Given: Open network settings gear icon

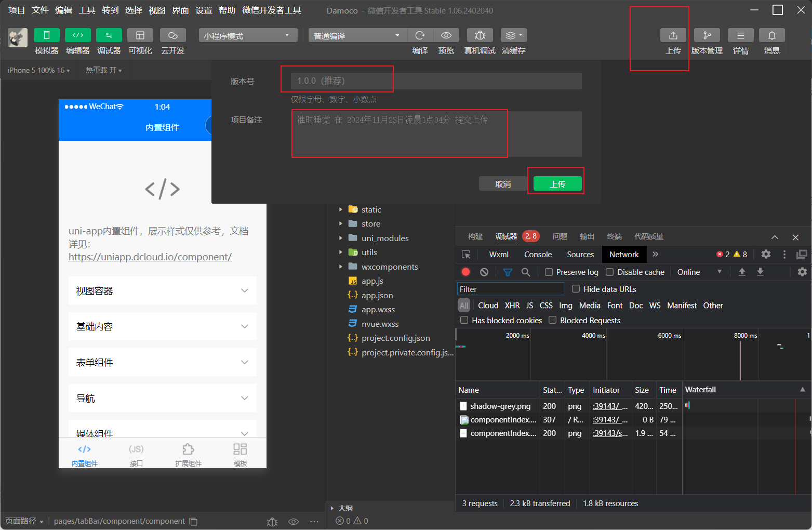Looking at the screenshot, I should (x=802, y=272).
